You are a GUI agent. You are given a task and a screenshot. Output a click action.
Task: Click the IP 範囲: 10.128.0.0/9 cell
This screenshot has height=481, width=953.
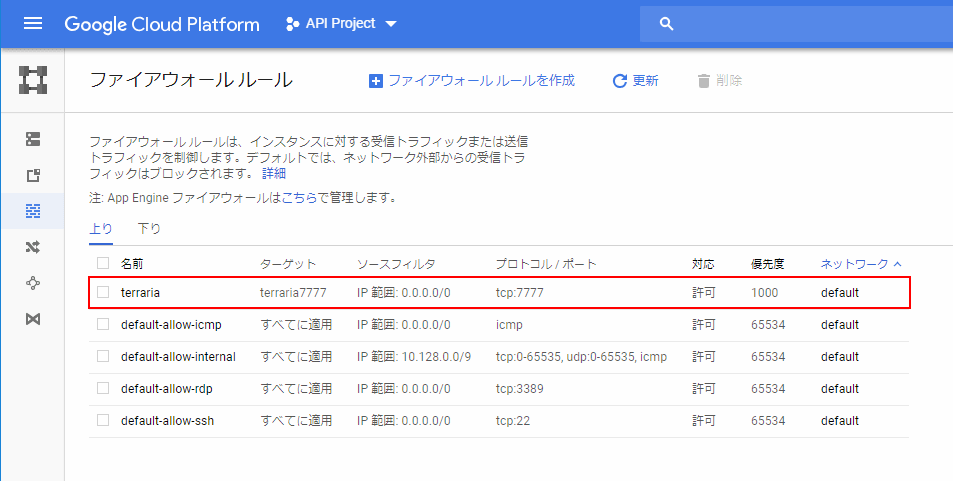(x=414, y=356)
